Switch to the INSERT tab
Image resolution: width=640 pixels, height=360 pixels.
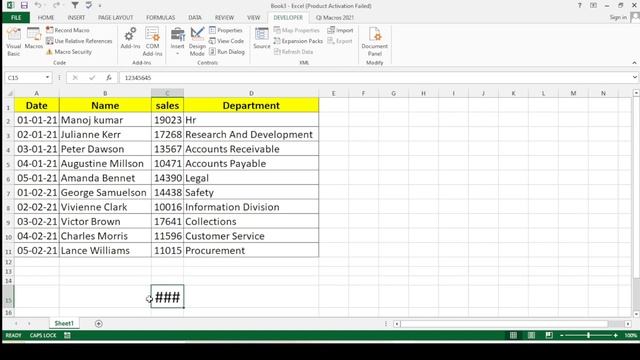pos(76,18)
